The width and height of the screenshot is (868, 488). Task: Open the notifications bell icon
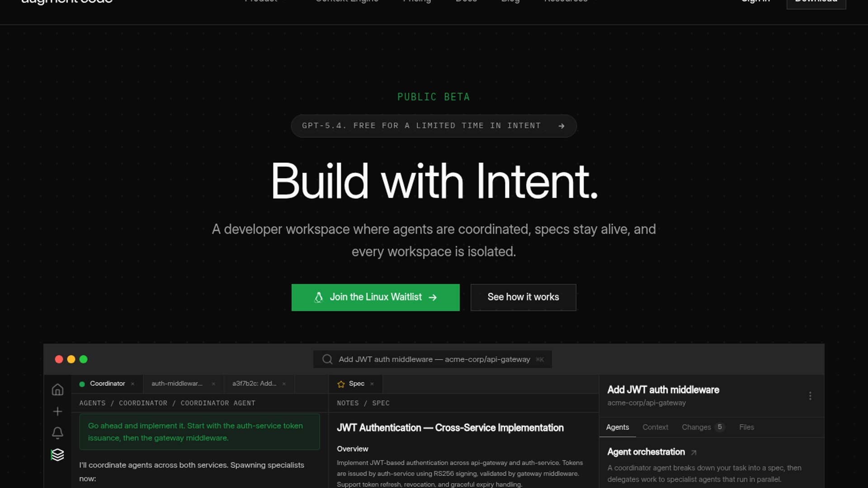pos(57,433)
